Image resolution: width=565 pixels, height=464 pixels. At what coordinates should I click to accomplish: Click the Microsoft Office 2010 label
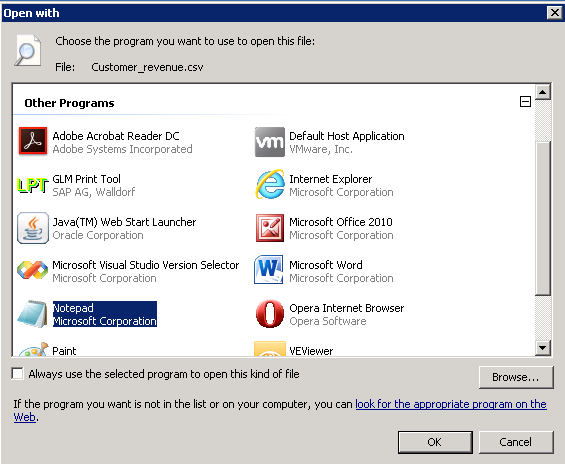[x=341, y=222]
